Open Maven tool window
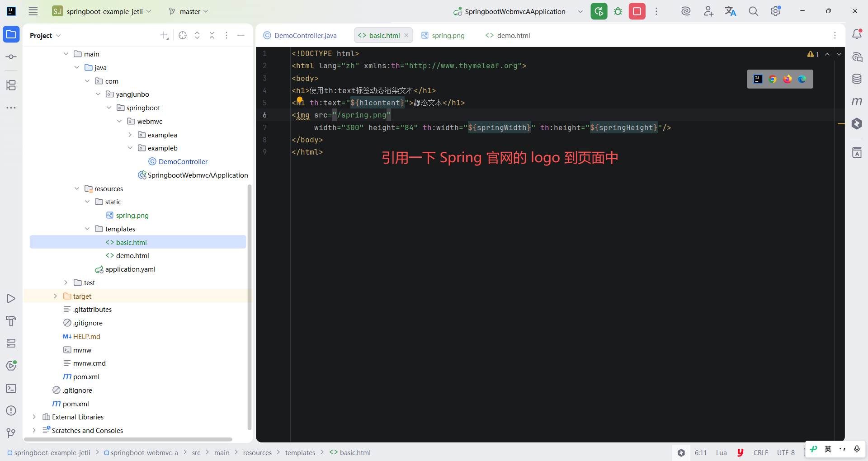Screen dimensions: 868x461 click(x=857, y=101)
